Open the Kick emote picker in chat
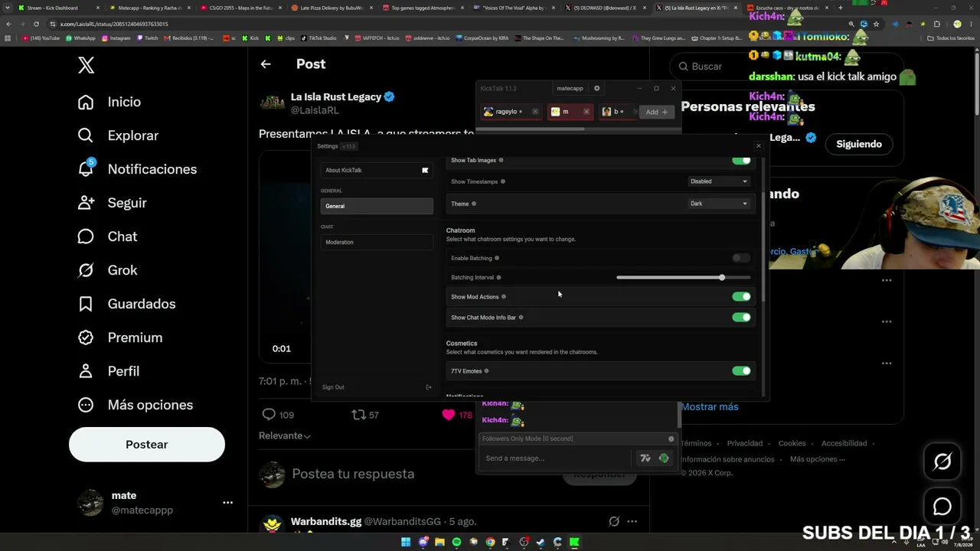 coord(664,458)
